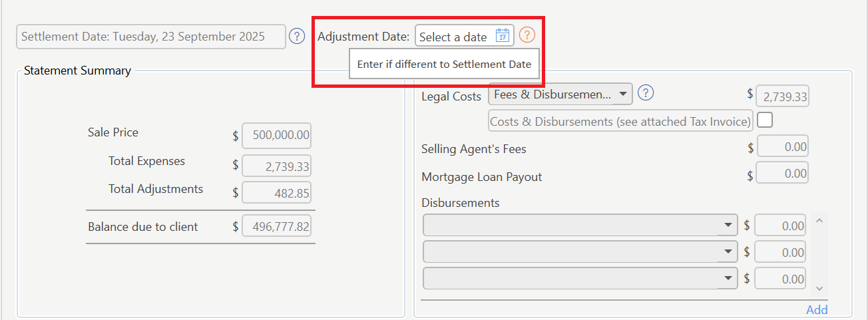Click the Legal Costs amount field
868x320 pixels.
[783, 96]
